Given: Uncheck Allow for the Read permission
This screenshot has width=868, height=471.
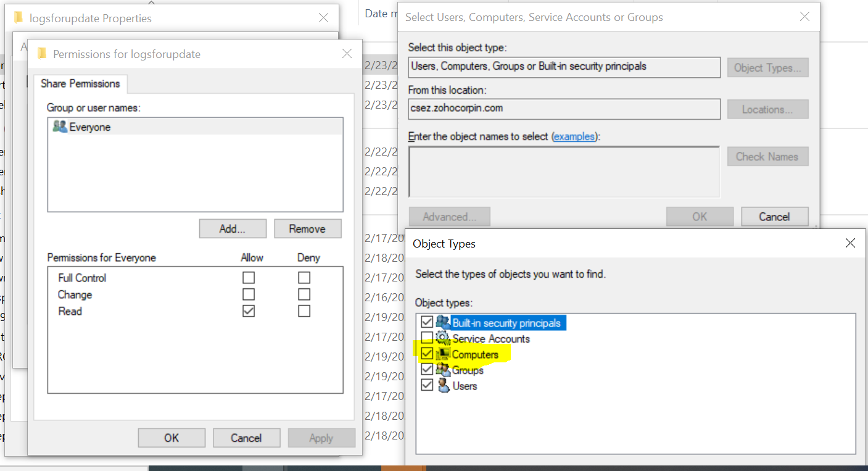Looking at the screenshot, I should pyautogui.click(x=249, y=311).
